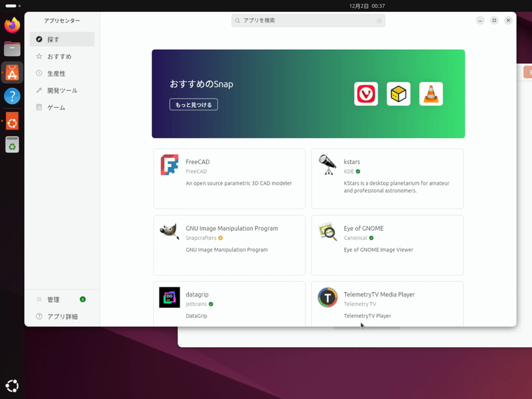Screen dimensions: 532x399
Task: Open the Help icon in the dock
Action: click(x=12, y=96)
